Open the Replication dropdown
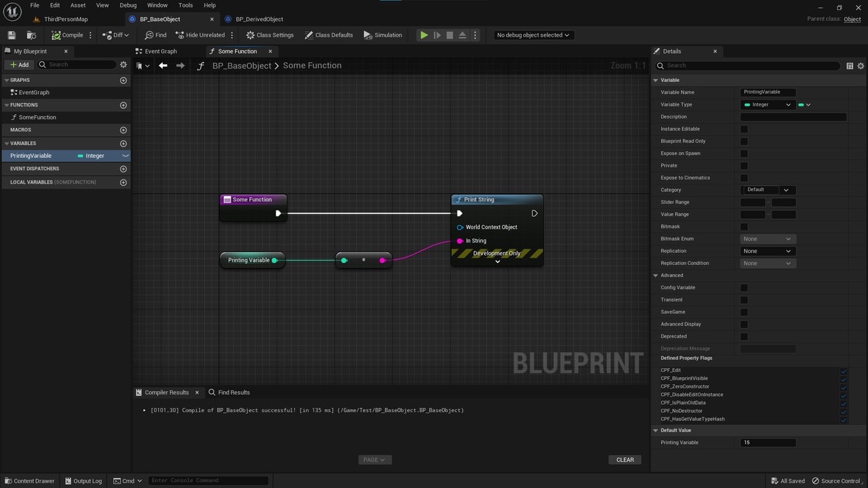The height and width of the screenshot is (488, 868). [768, 251]
